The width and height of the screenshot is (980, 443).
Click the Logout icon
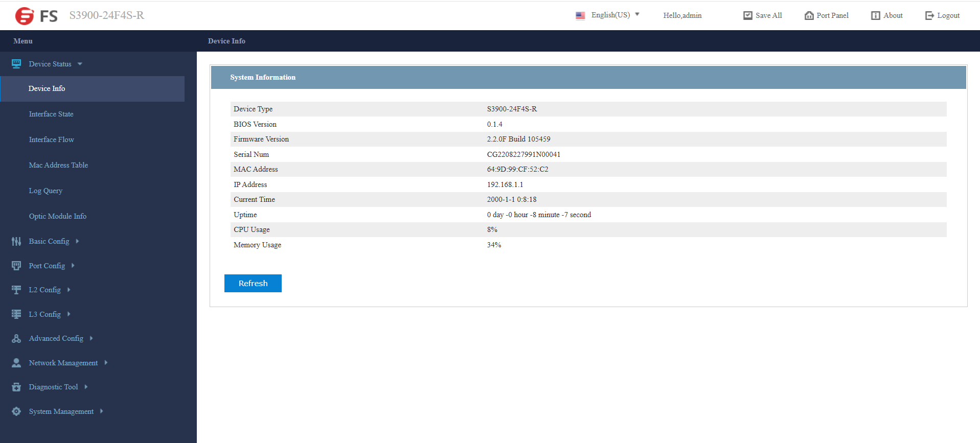click(929, 15)
